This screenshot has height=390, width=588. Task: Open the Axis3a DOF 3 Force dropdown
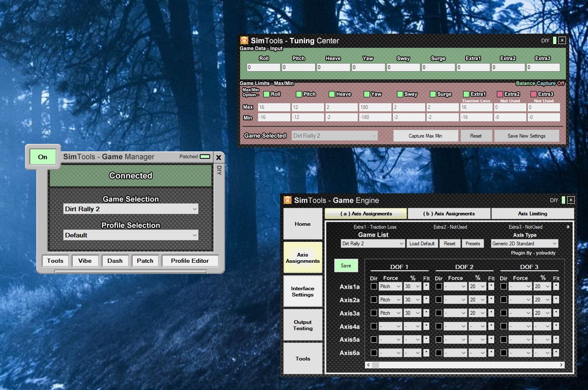pos(520,313)
